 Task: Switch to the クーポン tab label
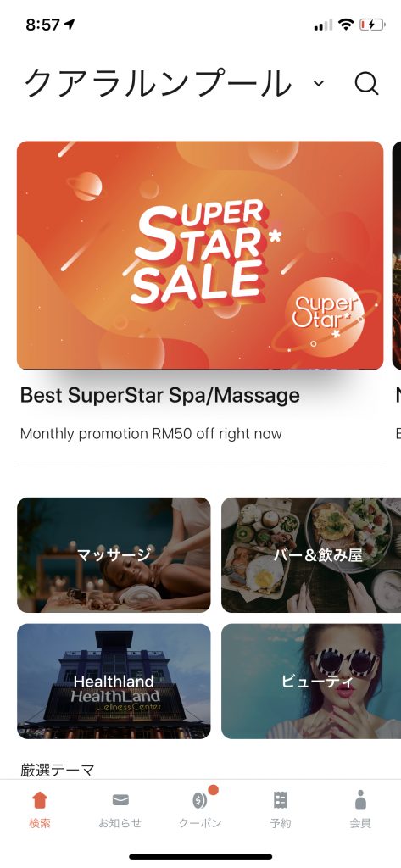[x=200, y=823]
